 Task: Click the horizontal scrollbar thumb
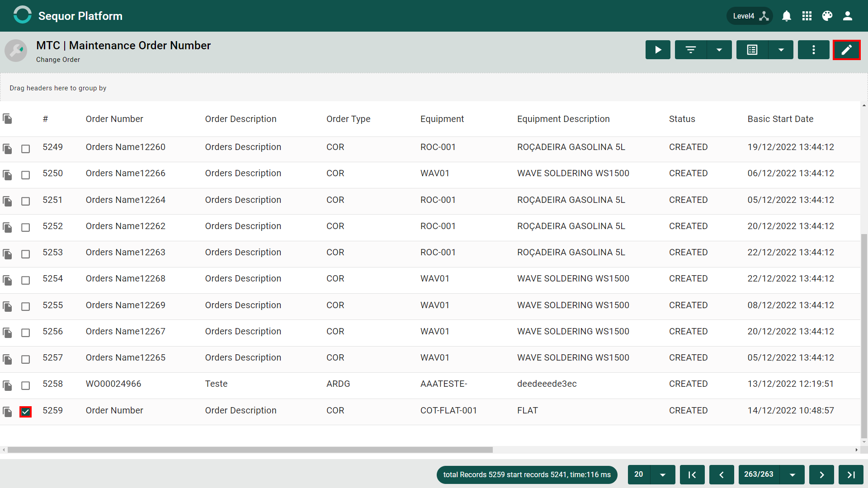[250, 450]
